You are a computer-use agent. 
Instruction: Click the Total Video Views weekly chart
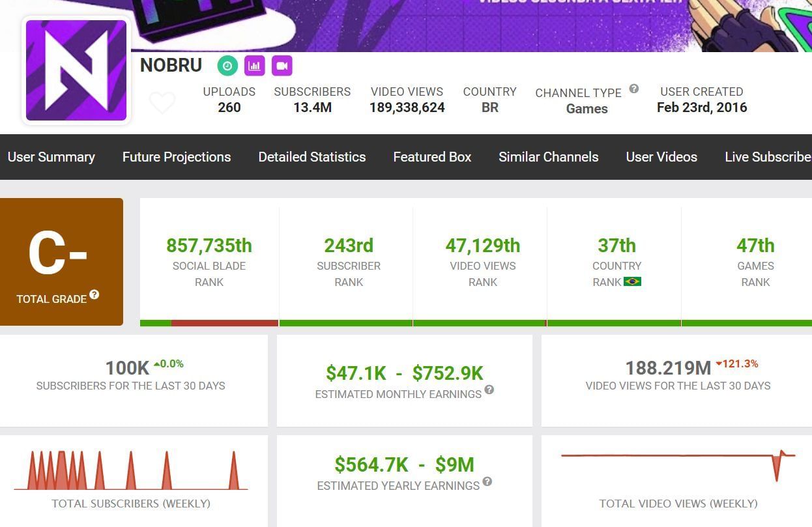point(678,466)
